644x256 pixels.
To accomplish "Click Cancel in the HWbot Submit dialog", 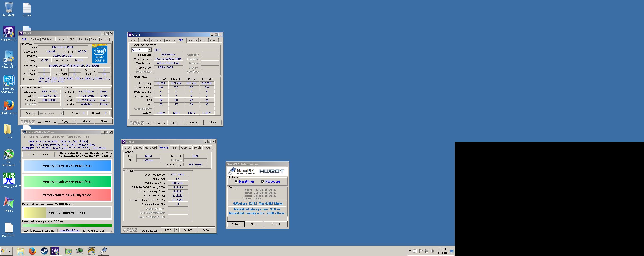I will tap(276, 224).
